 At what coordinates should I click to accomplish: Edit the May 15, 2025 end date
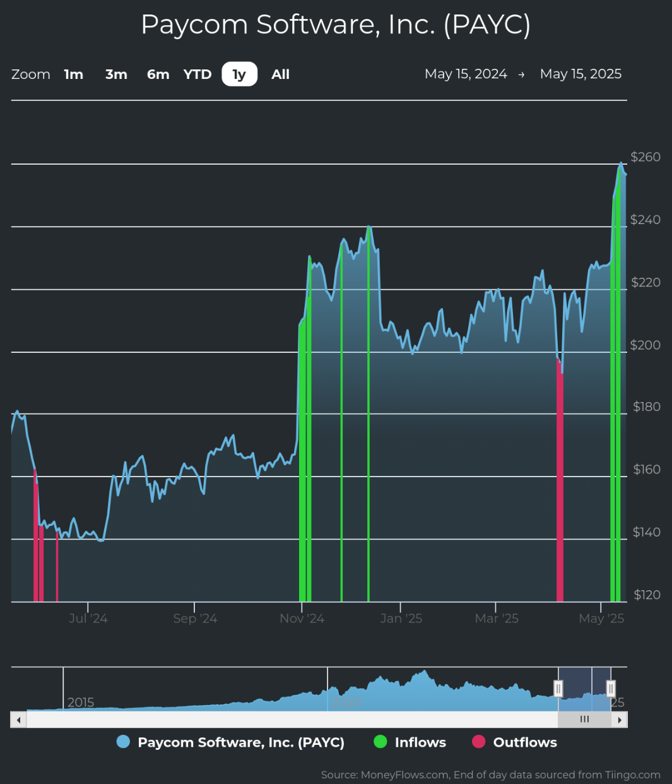coord(581,74)
